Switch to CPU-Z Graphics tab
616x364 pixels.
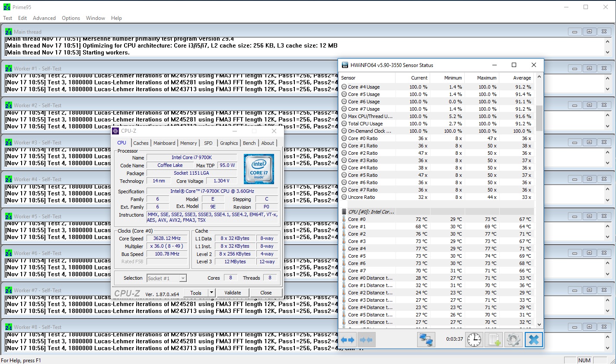tap(229, 143)
